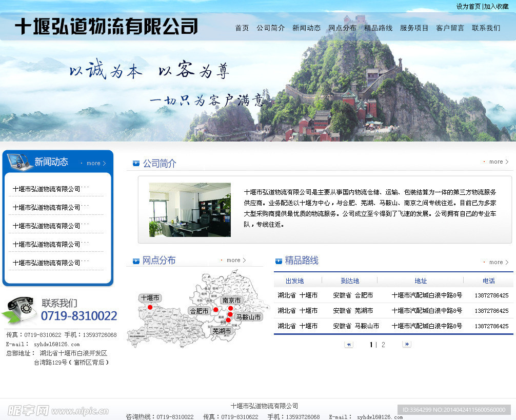This screenshot has height=420, width=516.
Task: Click the first-page double-arrow pagination icon
Action: tap(349, 344)
